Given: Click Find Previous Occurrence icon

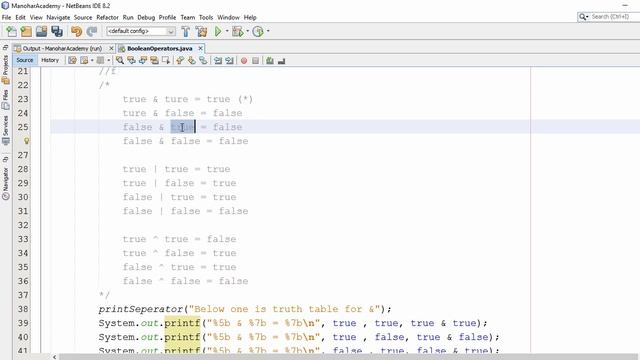Looking at the screenshot, I should click(x=131, y=60).
